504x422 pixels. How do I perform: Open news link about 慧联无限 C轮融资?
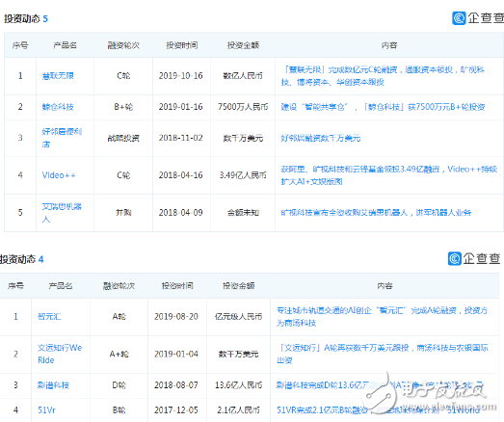click(x=383, y=76)
